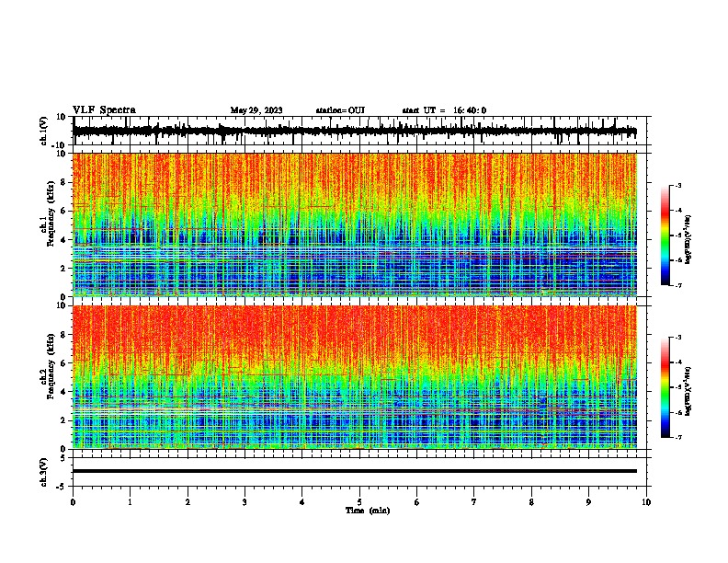Click the ch.1 waveform trace panel
Viewport: 728px width, 563px height.
pyautogui.click(x=359, y=131)
